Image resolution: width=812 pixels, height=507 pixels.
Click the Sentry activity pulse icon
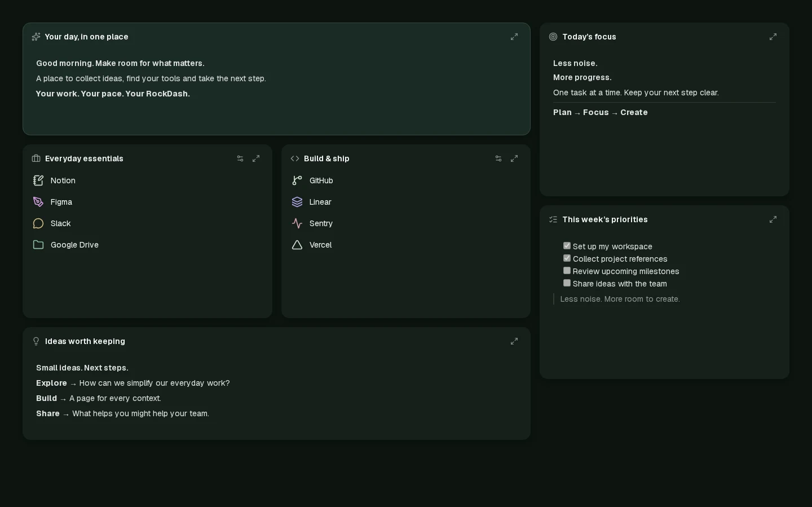point(297,223)
